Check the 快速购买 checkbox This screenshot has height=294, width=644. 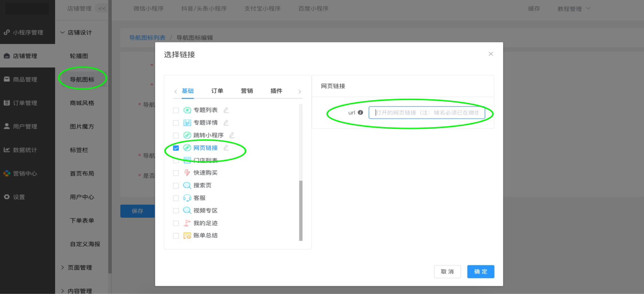point(176,173)
